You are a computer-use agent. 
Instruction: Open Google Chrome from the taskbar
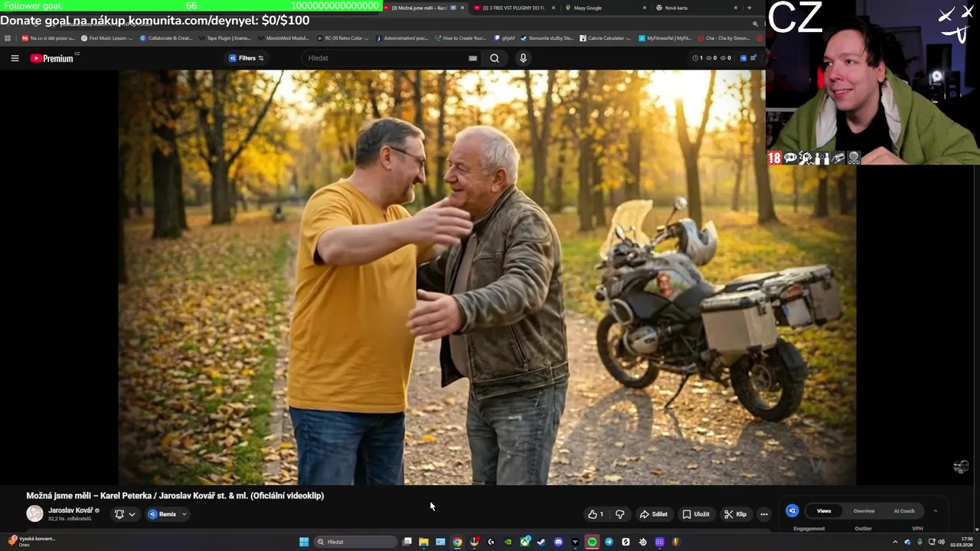(457, 542)
